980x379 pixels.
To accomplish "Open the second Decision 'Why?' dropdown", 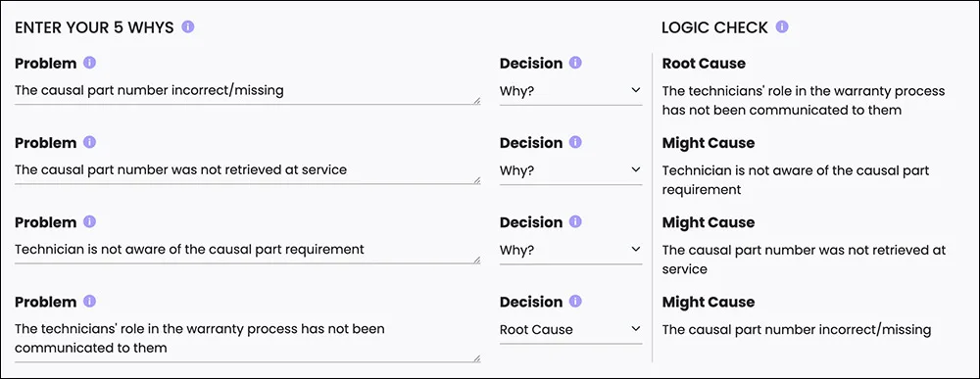I will (x=570, y=169).
